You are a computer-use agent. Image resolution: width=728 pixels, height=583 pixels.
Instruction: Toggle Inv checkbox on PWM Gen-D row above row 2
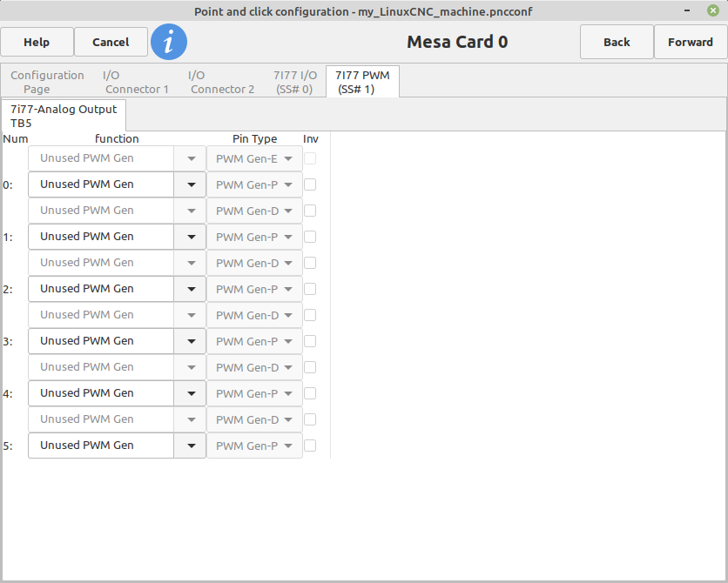point(310,263)
